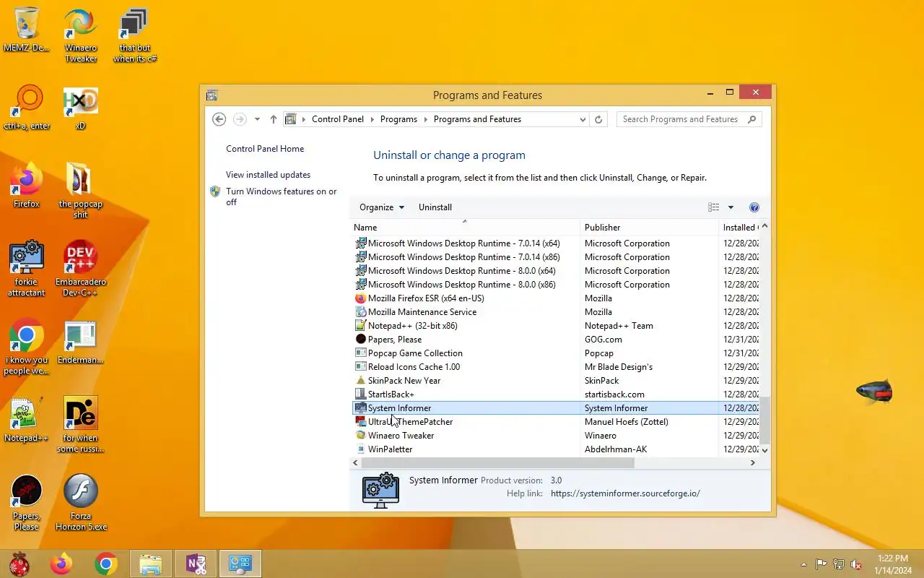Select SkinPack New Year row
924x578 pixels.
[x=556, y=381]
